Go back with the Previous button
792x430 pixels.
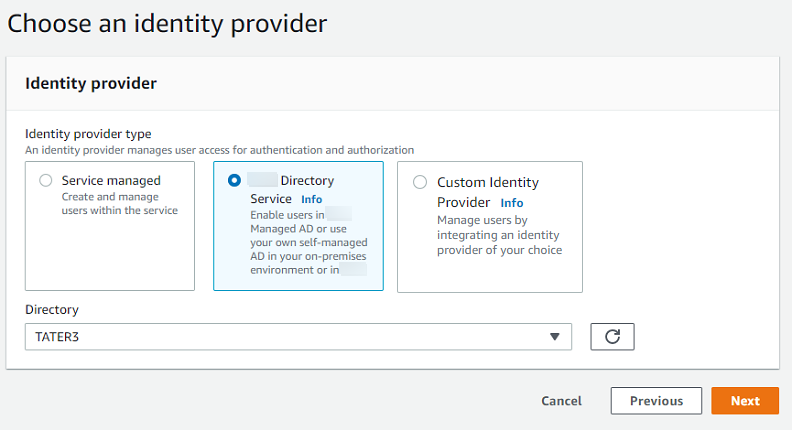656,401
